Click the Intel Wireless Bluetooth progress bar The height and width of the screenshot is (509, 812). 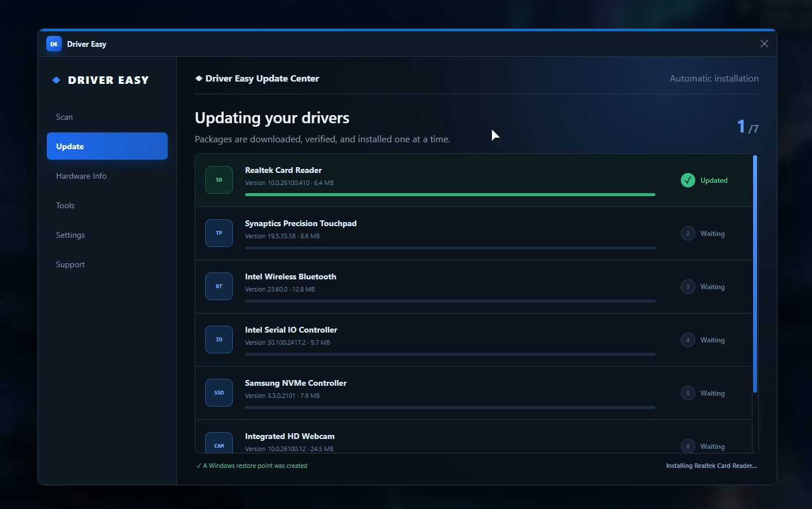click(450, 301)
